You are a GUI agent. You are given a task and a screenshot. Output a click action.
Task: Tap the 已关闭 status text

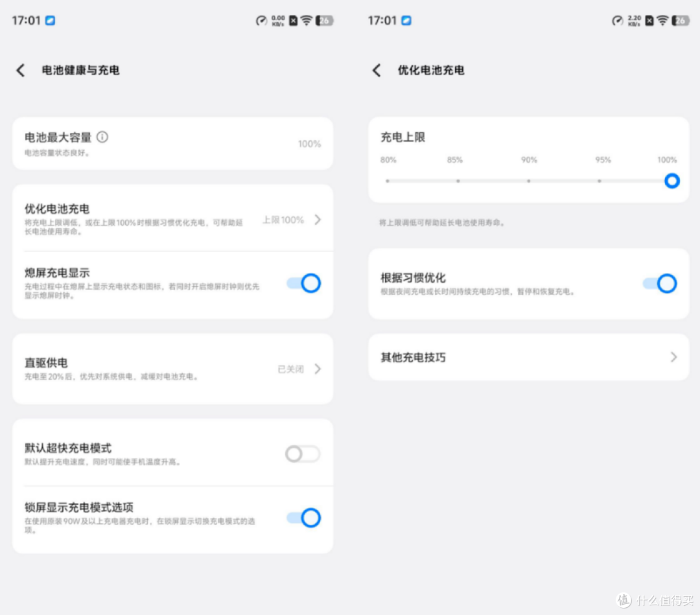coord(290,369)
